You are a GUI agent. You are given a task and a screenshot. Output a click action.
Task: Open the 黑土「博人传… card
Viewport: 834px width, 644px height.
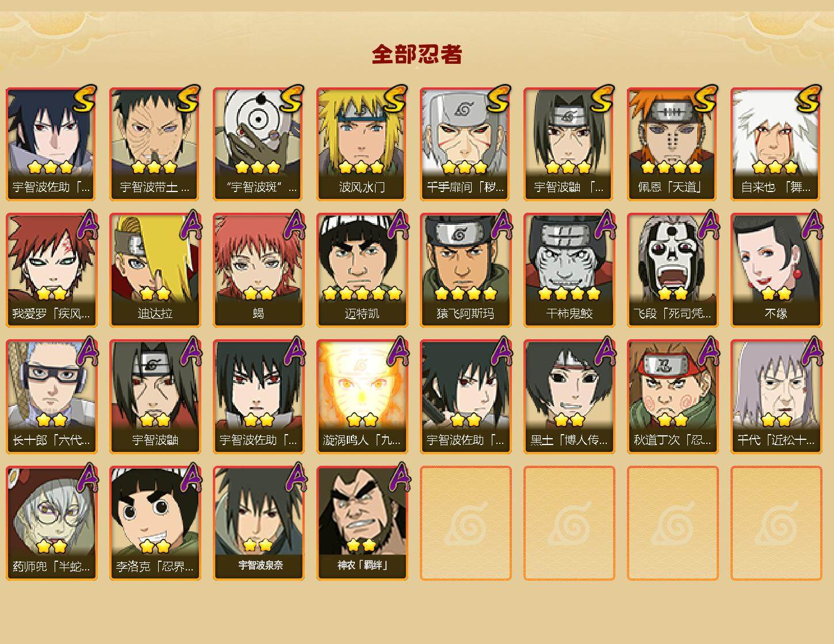[x=569, y=397]
